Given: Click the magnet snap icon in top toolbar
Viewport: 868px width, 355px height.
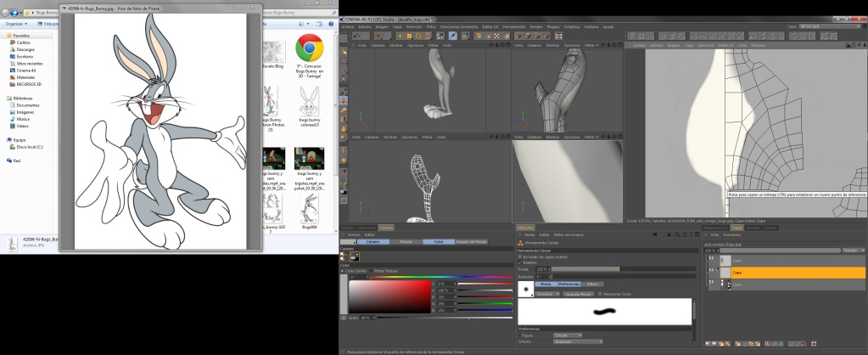Looking at the screenshot, I should click(x=428, y=36).
